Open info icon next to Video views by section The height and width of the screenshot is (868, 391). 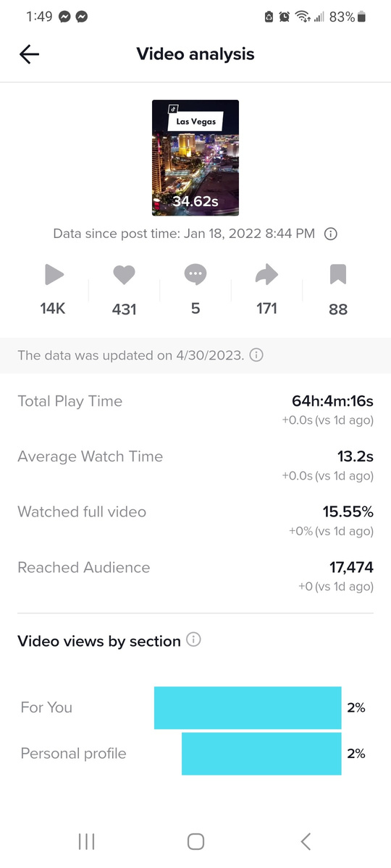193,640
